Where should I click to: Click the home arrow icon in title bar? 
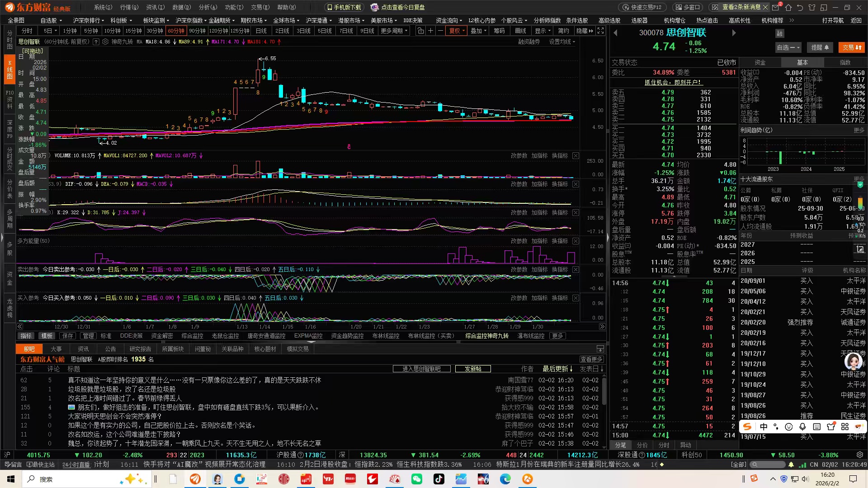(x=788, y=7)
